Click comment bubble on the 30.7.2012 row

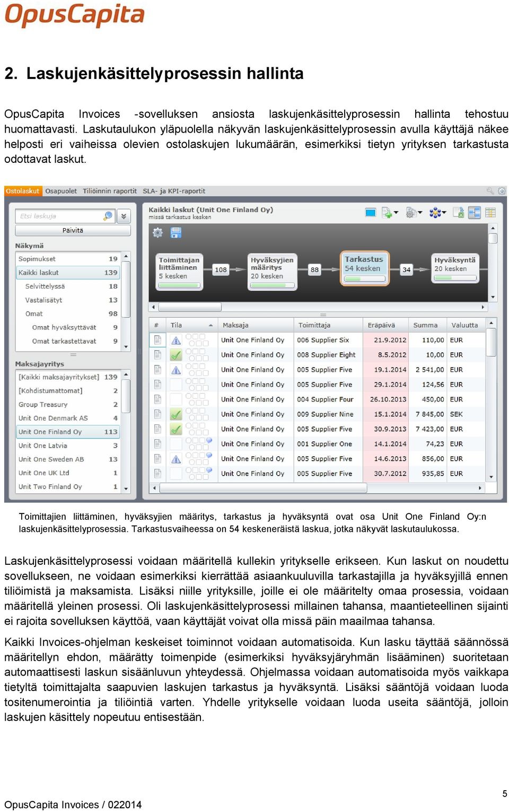pyautogui.click(x=209, y=470)
